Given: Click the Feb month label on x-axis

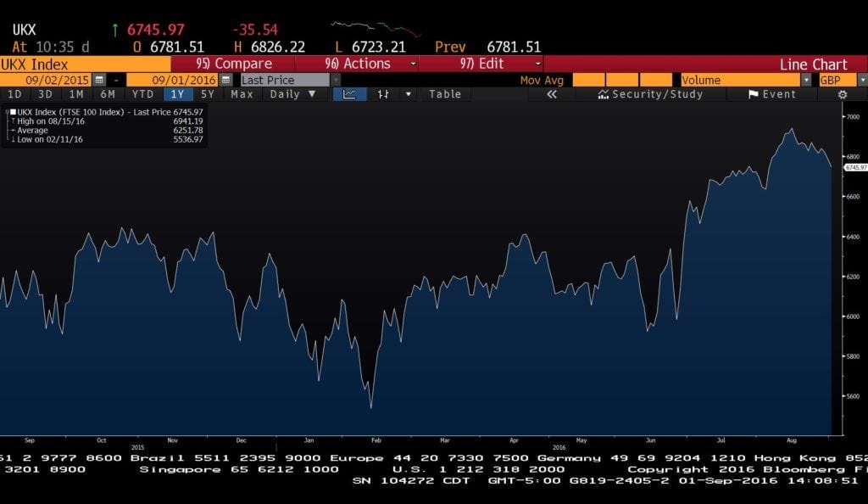Looking at the screenshot, I should click(376, 440).
